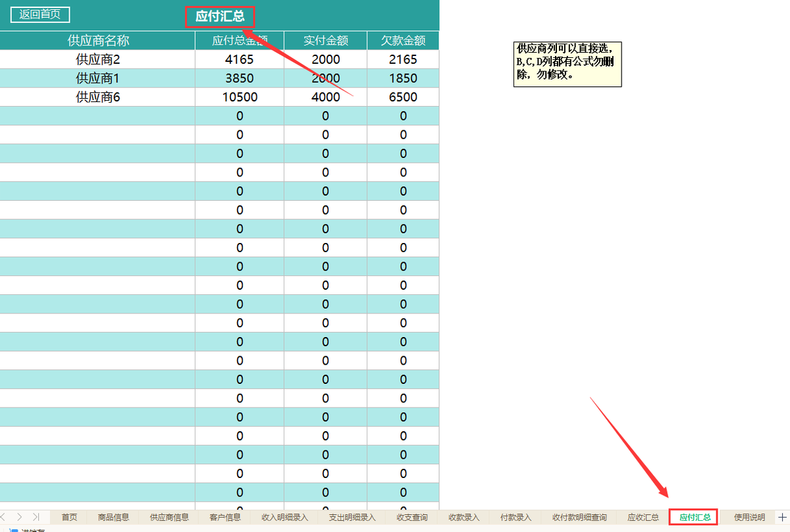790x532 pixels.
Task: Select the 供应商6 cell
Action: click(97, 97)
